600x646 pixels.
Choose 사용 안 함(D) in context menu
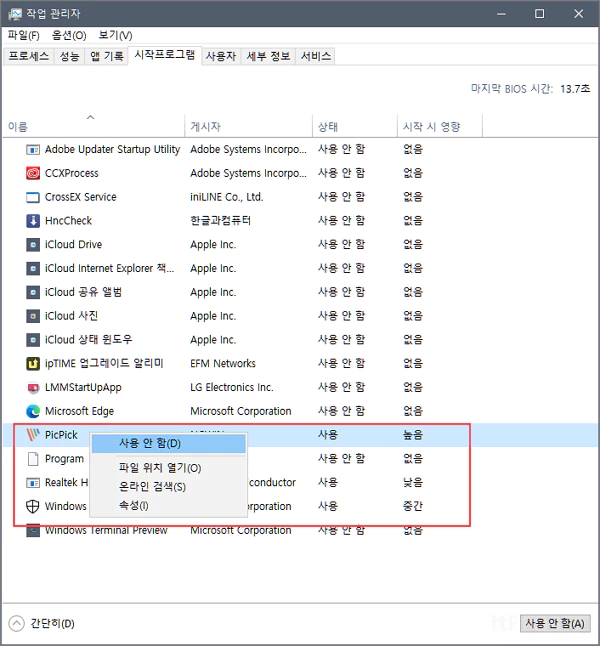pyautogui.click(x=169, y=444)
